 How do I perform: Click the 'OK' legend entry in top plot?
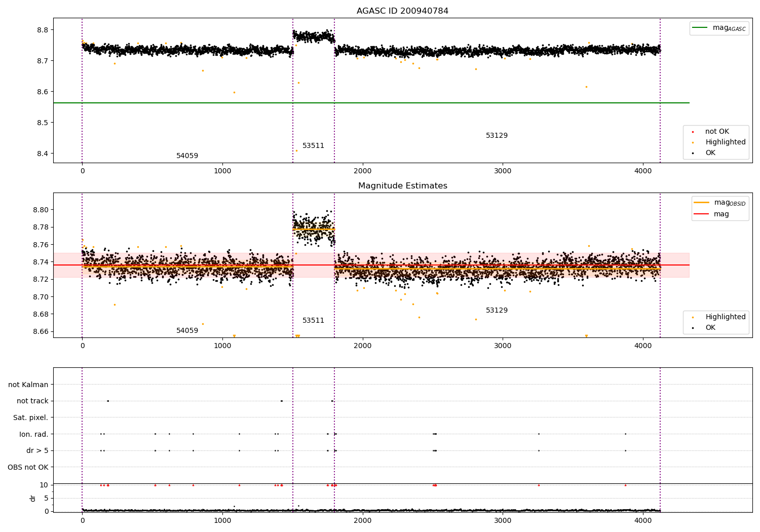click(x=710, y=153)
